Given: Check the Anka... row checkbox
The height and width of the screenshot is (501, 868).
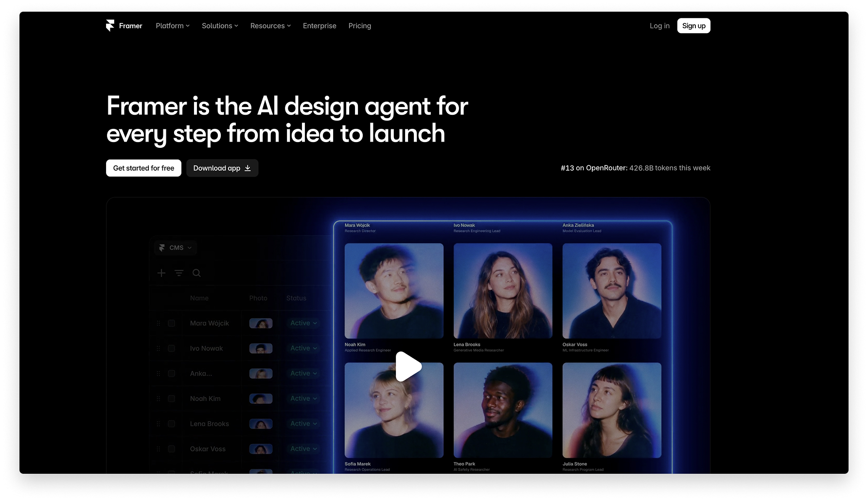Looking at the screenshot, I should [171, 374].
